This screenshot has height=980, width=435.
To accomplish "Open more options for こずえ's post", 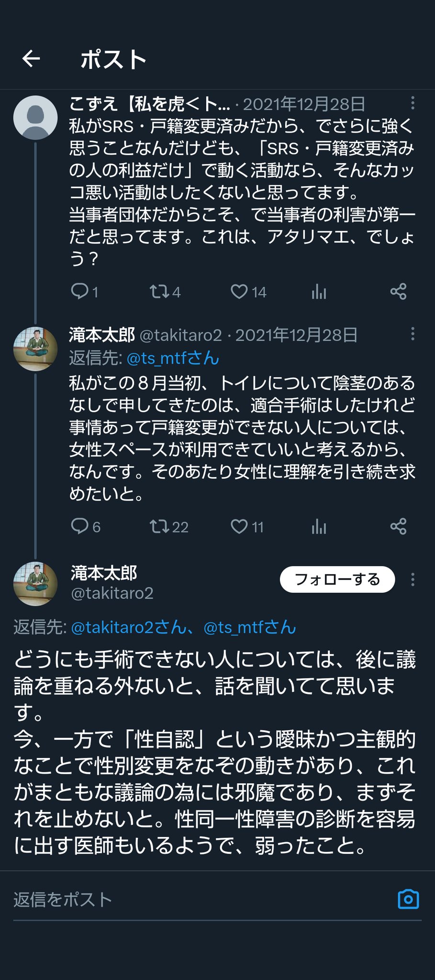I will (413, 103).
